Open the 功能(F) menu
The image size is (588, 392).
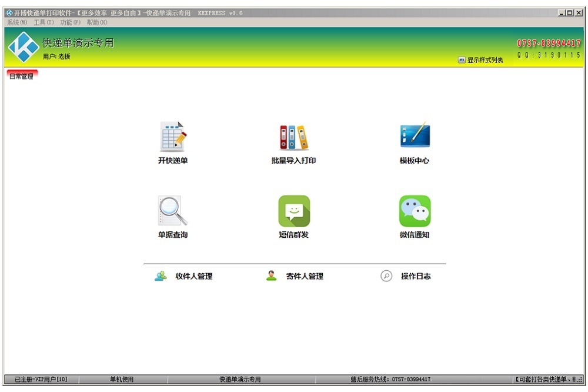click(71, 22)
